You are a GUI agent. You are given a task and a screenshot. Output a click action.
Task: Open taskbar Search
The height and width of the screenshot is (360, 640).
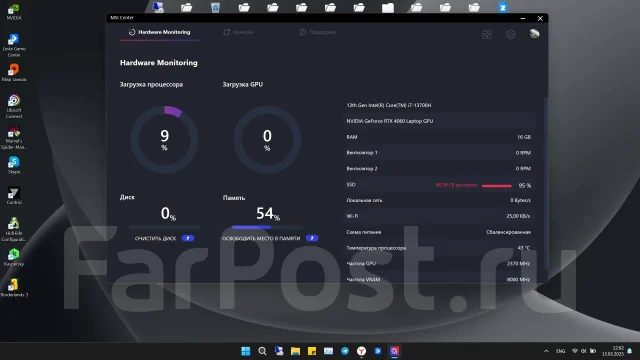click(262, 351)
